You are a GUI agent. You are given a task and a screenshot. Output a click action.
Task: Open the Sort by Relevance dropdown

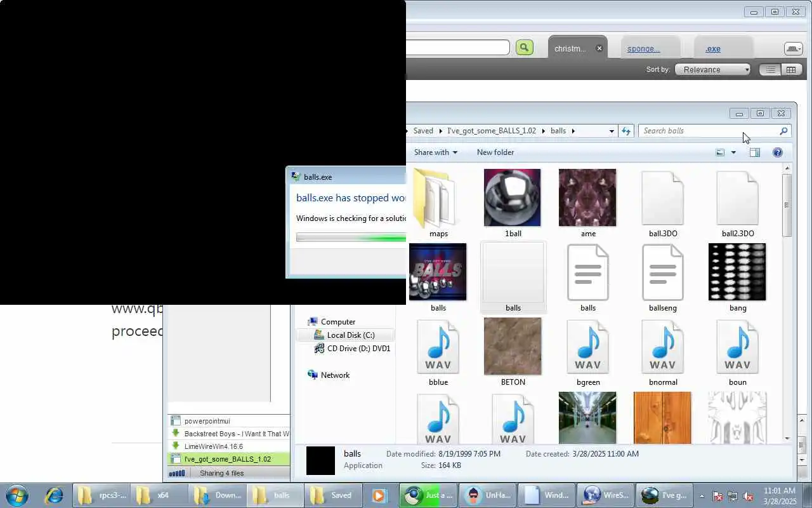click(713, 70)
